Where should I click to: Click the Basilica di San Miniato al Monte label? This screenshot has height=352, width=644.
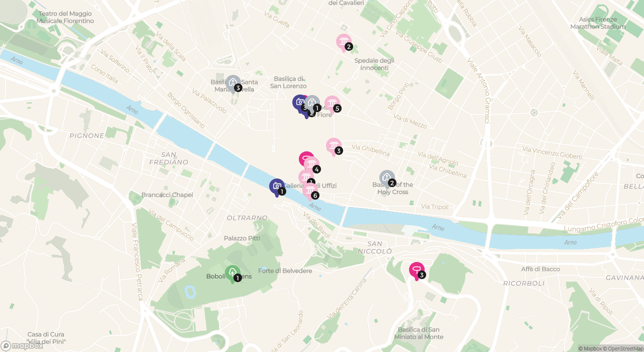pyautogui.click(x=420, y=333)
